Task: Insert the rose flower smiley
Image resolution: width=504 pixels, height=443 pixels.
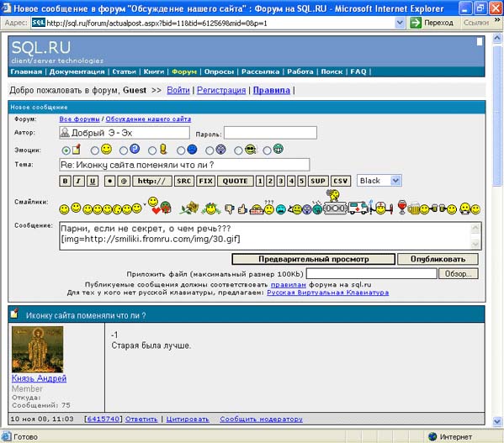Action: (x=189, y=208)
